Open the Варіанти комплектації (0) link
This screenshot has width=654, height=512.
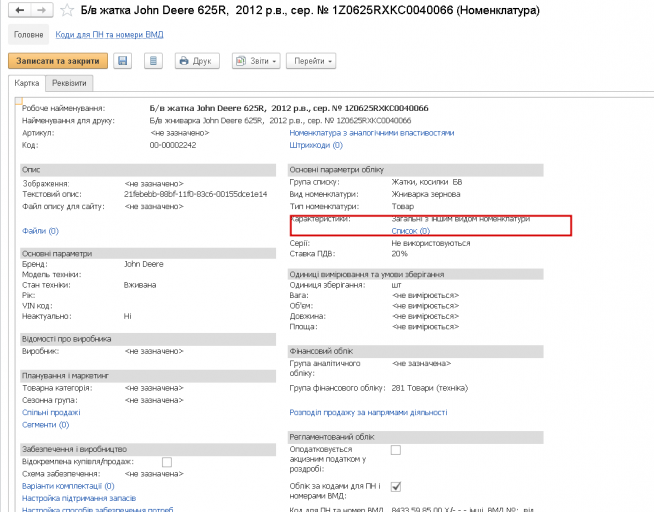(x=68, y=486)
